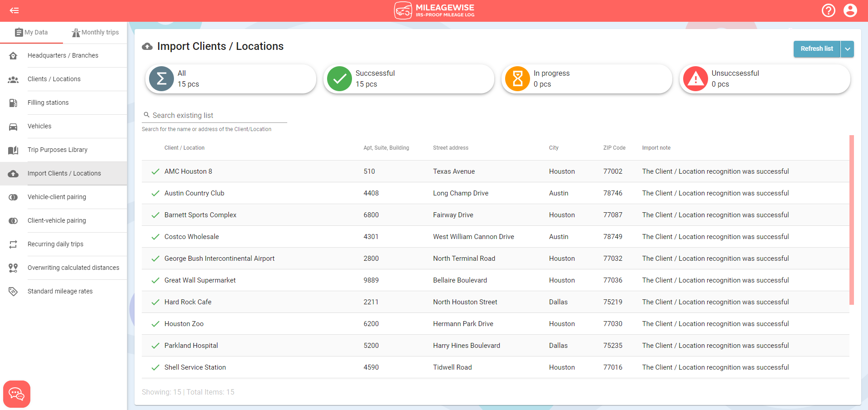The image size is (868, 410).
Task: Click the Refresh list button
Action: [817, 49]
